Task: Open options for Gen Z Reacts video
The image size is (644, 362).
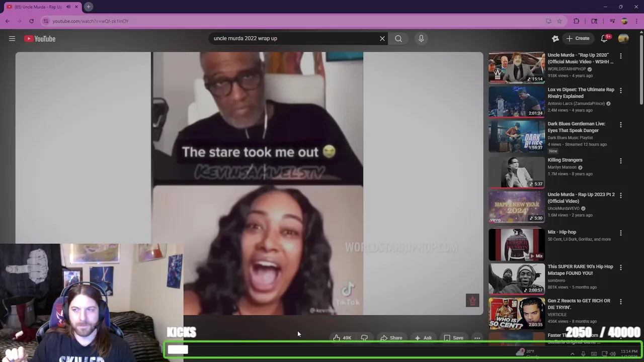Action: click(621, 302)
